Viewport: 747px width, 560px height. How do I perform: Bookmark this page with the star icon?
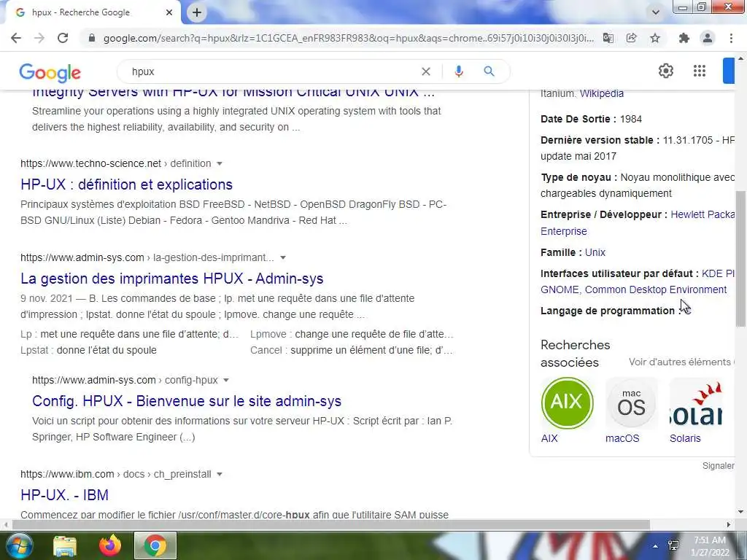coord(655,38)
